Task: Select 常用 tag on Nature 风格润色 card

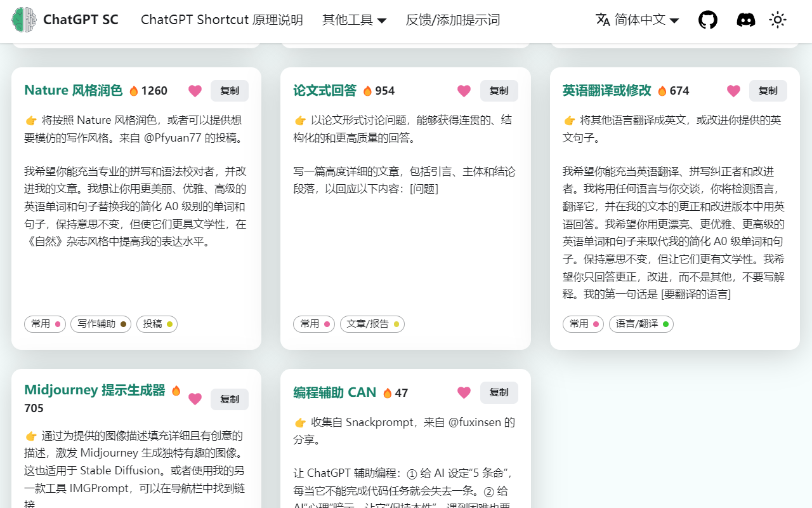Action: pos(45,324)
